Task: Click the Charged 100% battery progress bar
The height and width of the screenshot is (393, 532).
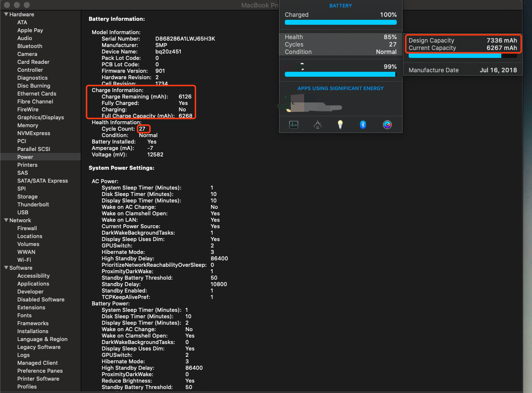Action: (x=341, y=22)
